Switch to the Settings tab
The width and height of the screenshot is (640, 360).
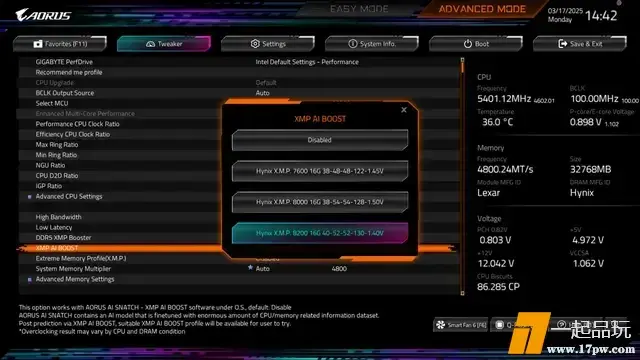(268, 44)
